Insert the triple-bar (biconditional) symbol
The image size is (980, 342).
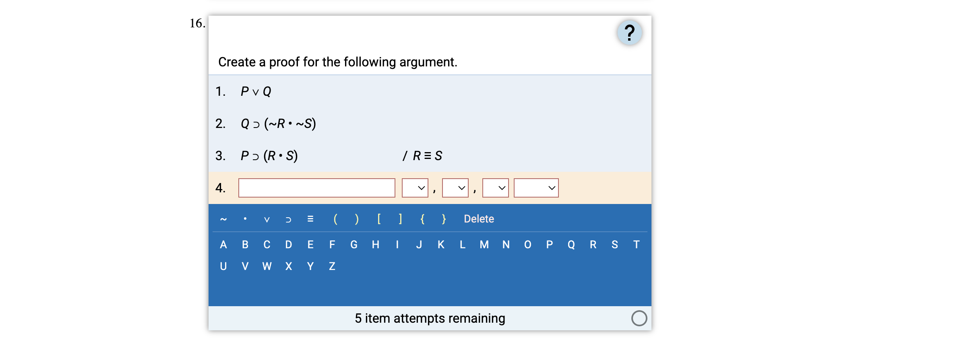click(311, 219)
